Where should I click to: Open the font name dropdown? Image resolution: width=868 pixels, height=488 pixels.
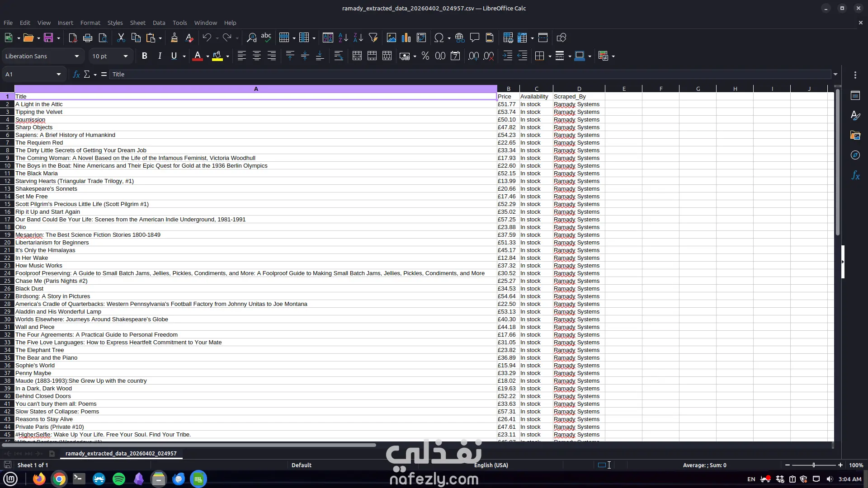coord(77,56)
